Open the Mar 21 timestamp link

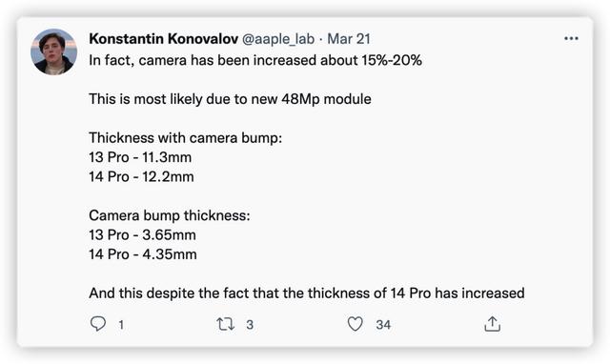point(349,39)
